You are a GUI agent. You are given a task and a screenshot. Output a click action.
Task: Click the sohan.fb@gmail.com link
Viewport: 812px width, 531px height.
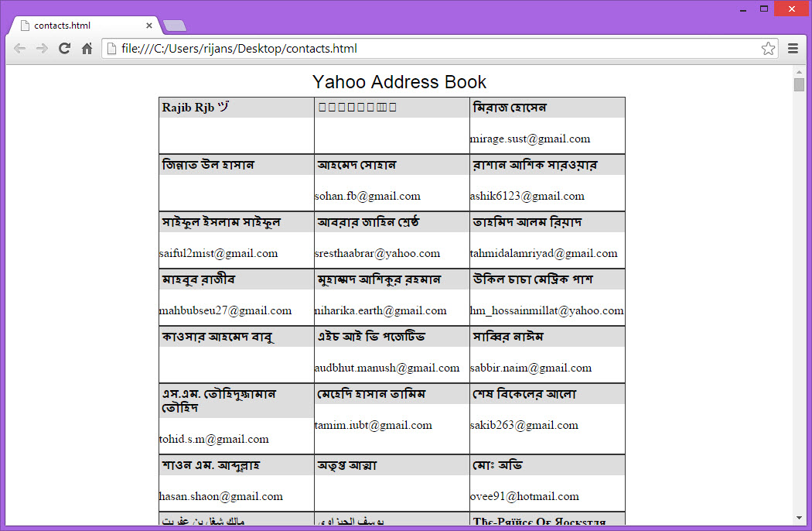pos(367,196)
